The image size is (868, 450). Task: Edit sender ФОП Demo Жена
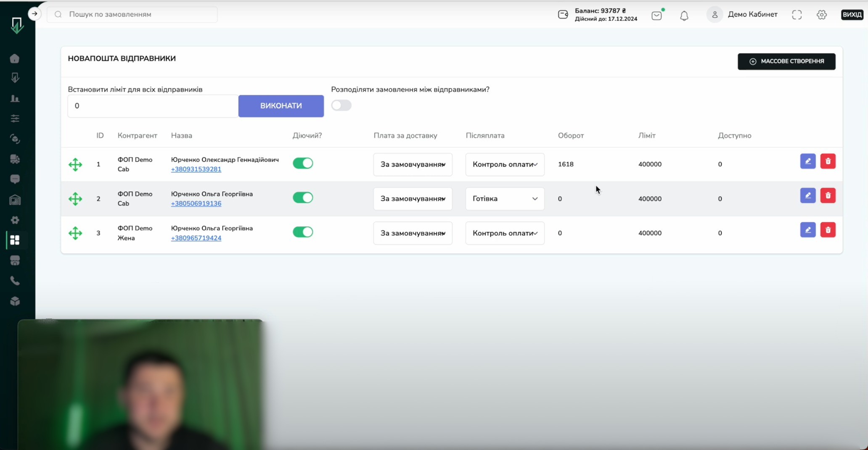click(808, 230)
